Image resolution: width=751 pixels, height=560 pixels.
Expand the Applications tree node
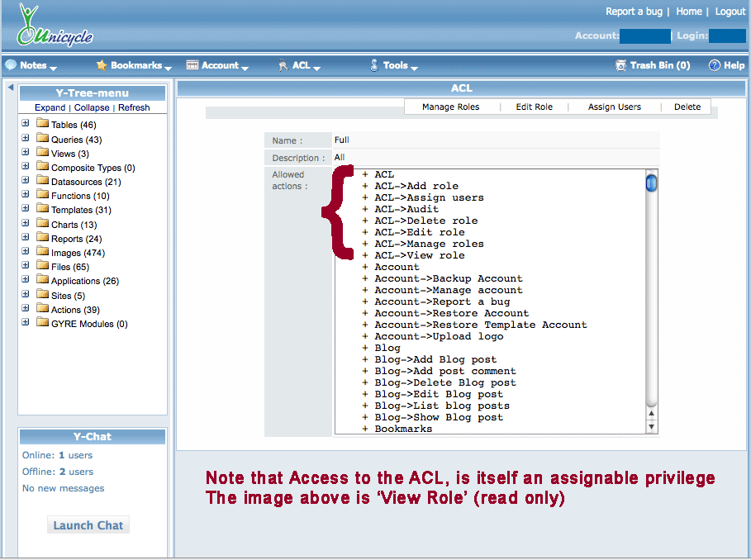pos(26,280)
